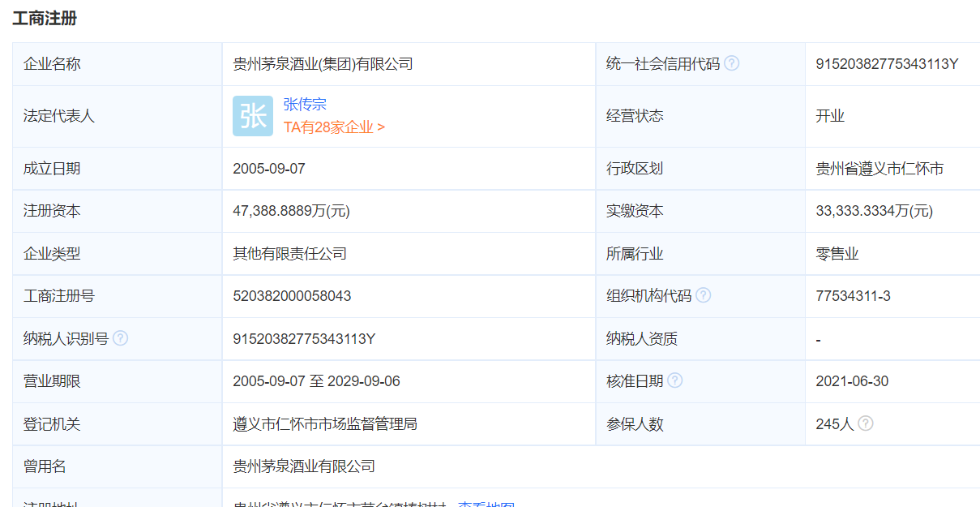Click the 所属行业 label cell
The width and height of the screenshot is (980, 507).
(700, 254)
